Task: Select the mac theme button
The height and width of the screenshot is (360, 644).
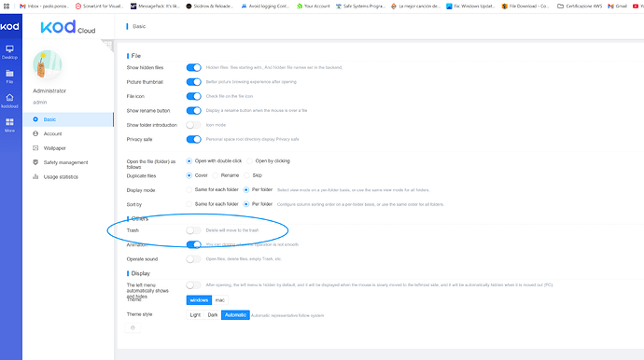Action: [x=220, y=300]
